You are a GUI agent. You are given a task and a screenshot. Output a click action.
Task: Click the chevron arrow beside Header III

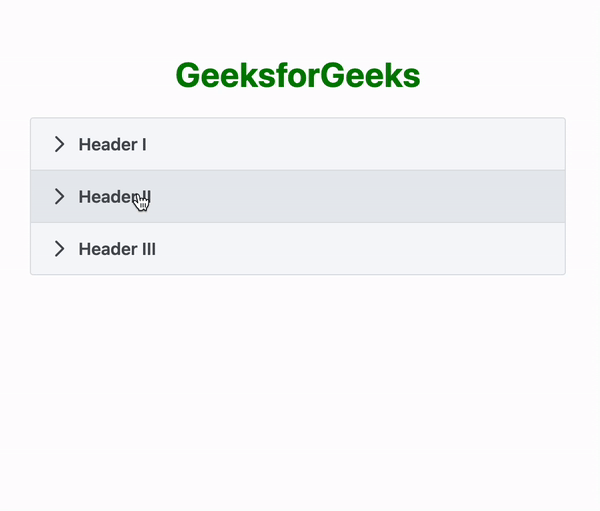click(59, 249)
